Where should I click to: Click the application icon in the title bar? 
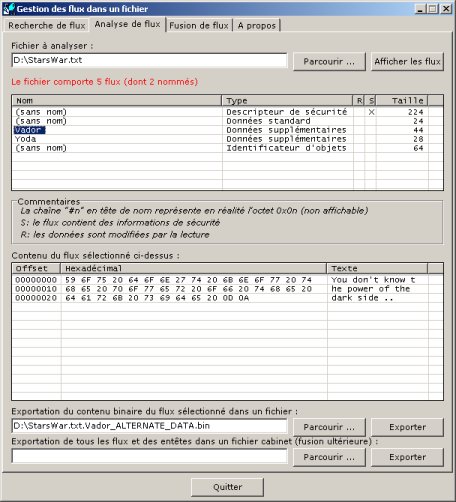(9, 9)
